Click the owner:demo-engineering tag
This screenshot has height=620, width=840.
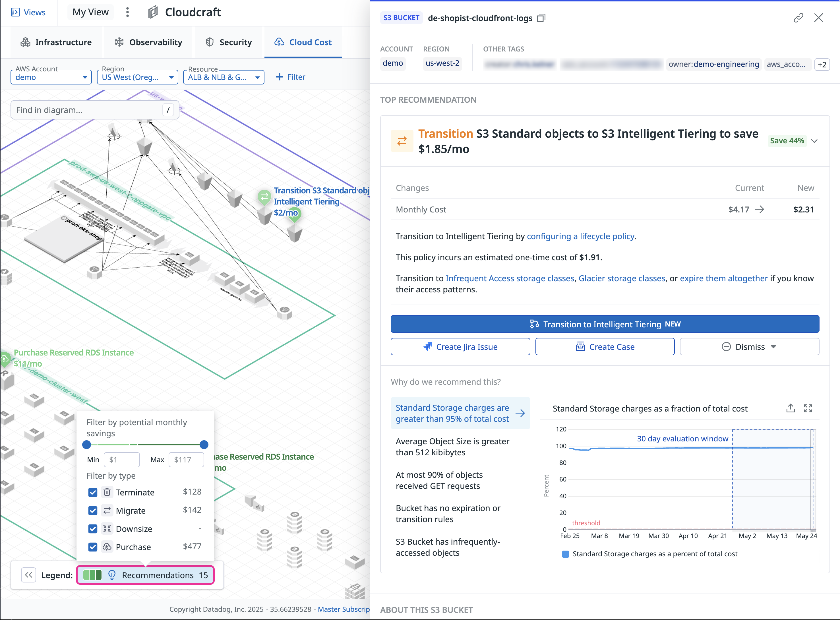(x=713, y=64)
